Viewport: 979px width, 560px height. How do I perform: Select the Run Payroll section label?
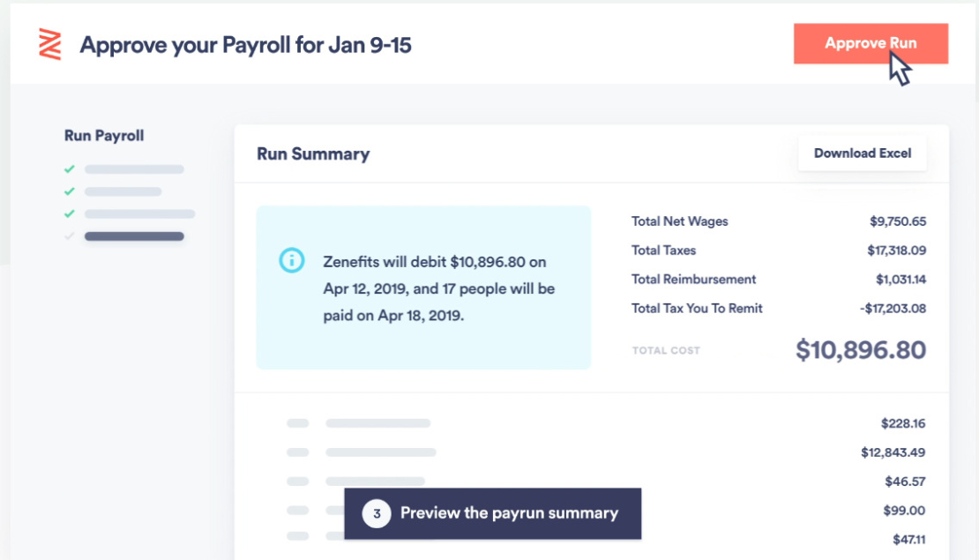(103, 135)
